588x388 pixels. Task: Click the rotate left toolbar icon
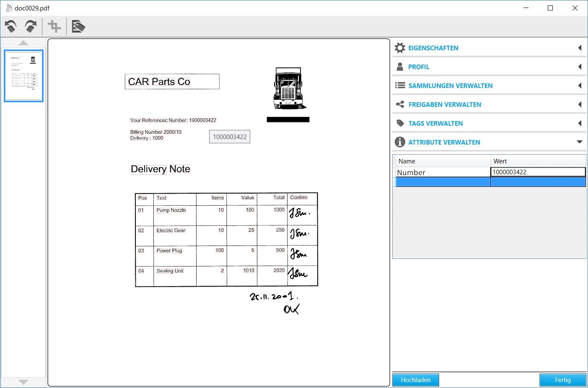coord(11,27)
